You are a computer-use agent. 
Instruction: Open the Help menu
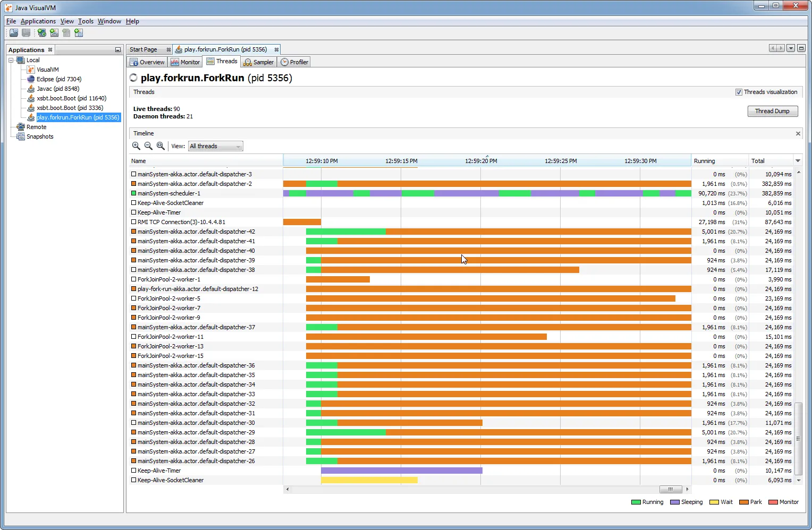click(132, 21)
